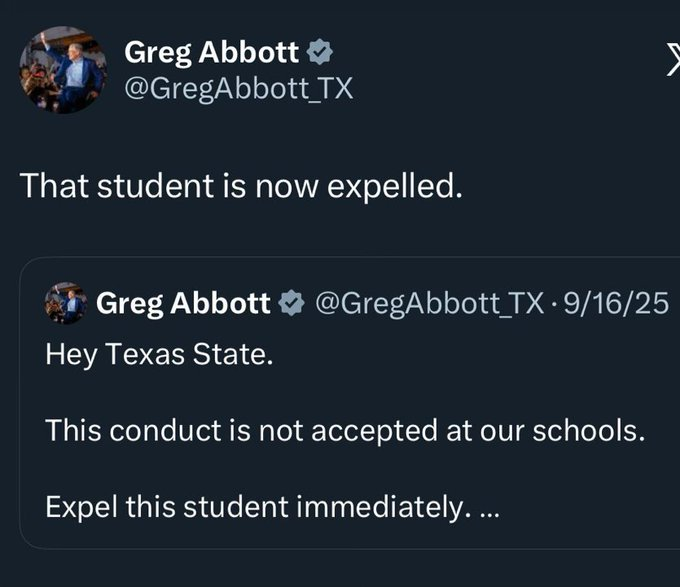Viewport: 680px width, 587px height.
Task: Click the word "immediately" in the quoted post
Action: click(x=381, y=507)
